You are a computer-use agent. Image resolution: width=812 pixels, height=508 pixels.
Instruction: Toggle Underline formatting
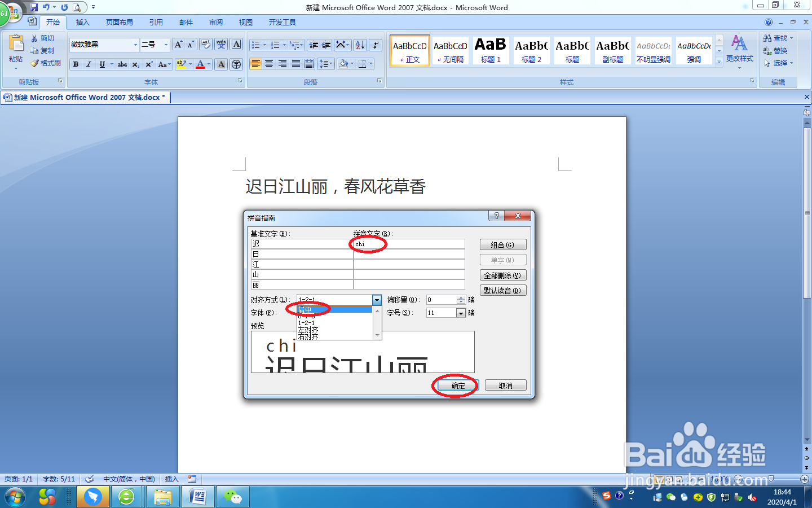point(102,64)
